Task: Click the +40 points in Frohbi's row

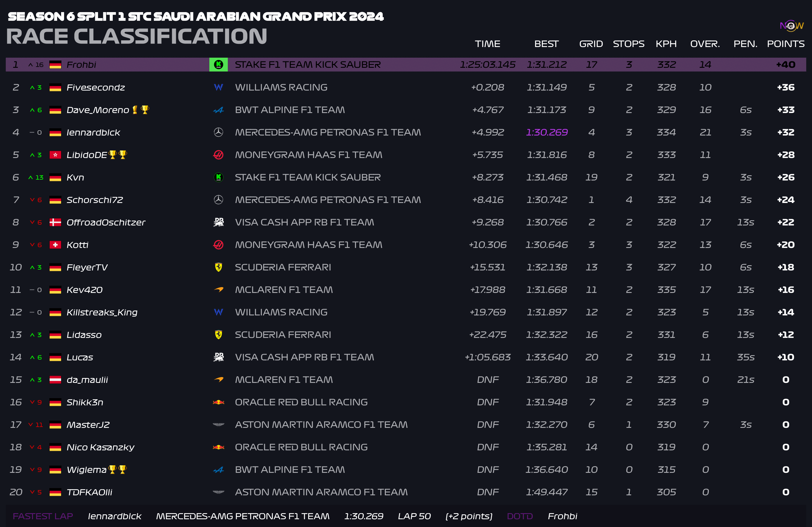Action: point(786,65)
